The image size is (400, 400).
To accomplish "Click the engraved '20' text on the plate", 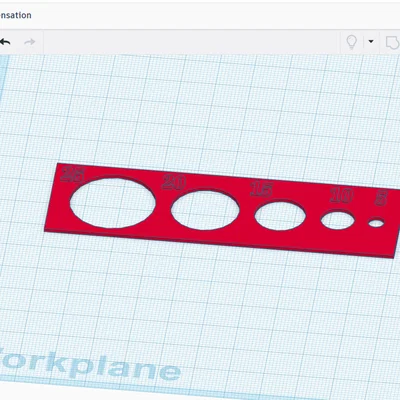I will point(174,182).
